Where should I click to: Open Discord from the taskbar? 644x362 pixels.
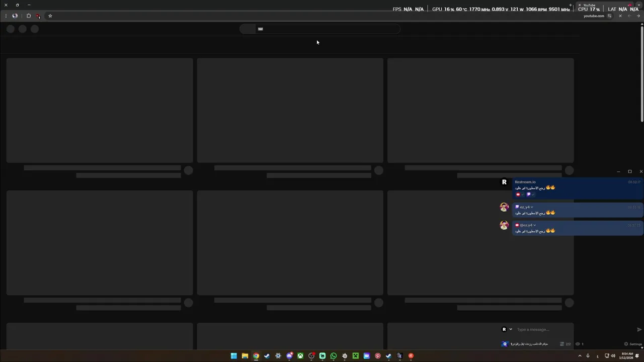point(289,356)
